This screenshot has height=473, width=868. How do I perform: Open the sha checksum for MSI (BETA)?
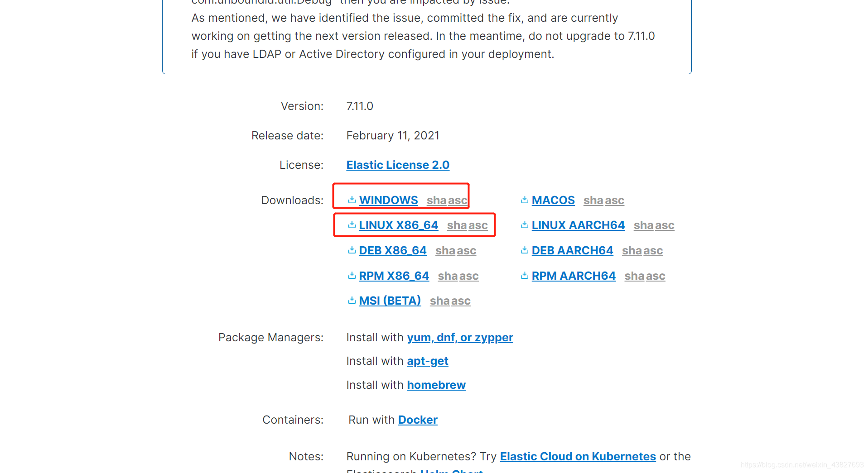pos(440,301)
